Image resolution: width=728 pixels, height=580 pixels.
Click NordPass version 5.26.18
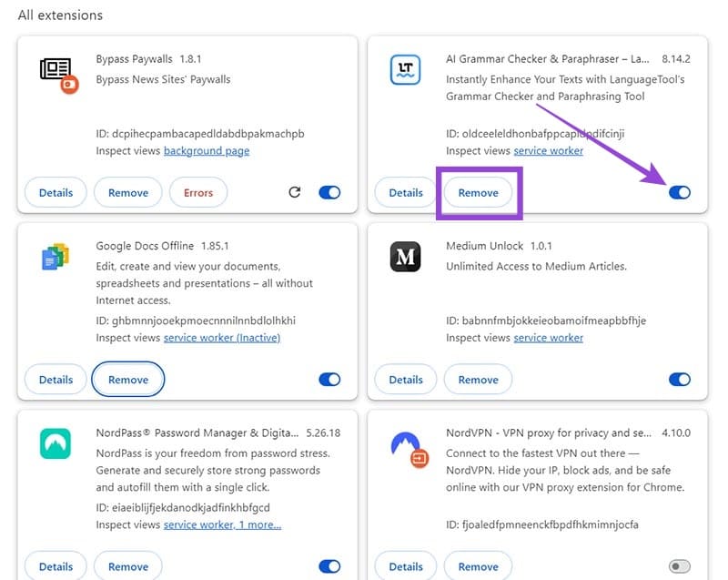coord(323,432)
